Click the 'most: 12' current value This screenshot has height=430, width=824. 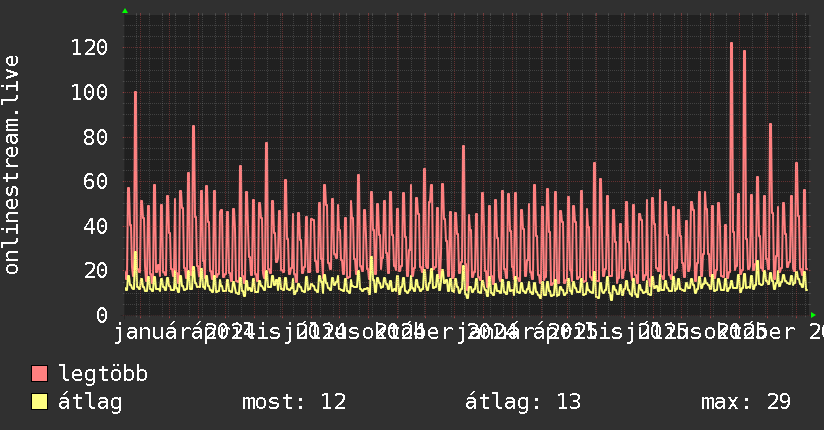click(294, 402)
